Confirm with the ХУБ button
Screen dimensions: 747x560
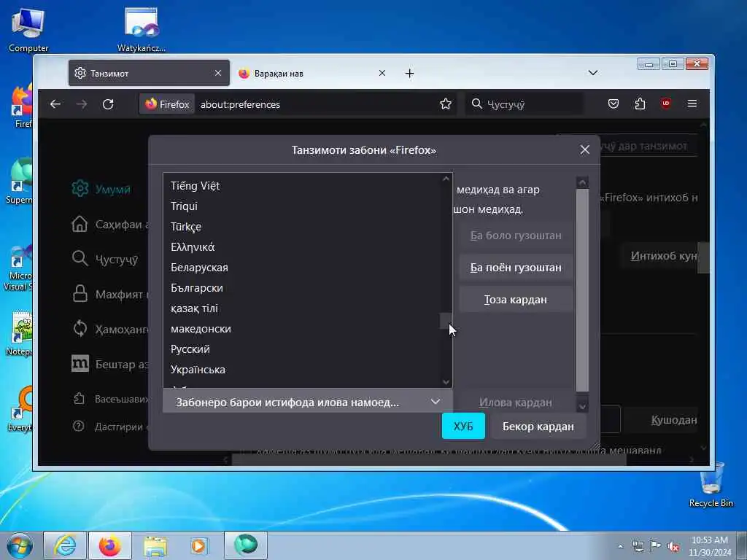tap(463, 426)
